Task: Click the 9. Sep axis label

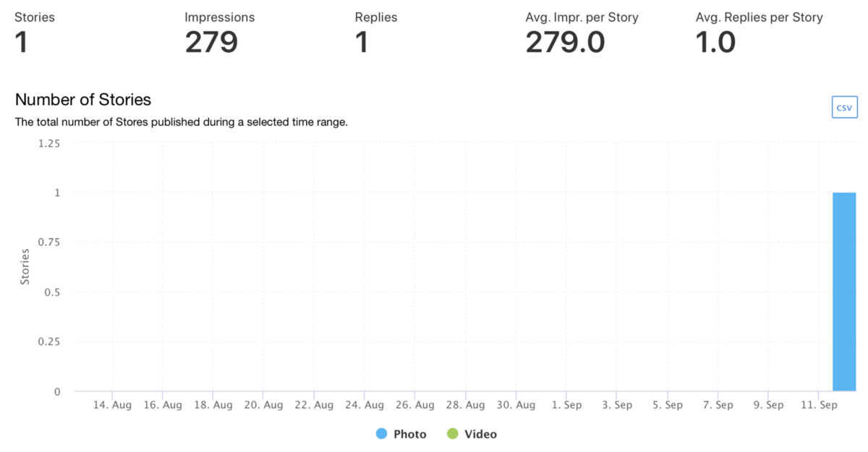Action: pos(769,405)
